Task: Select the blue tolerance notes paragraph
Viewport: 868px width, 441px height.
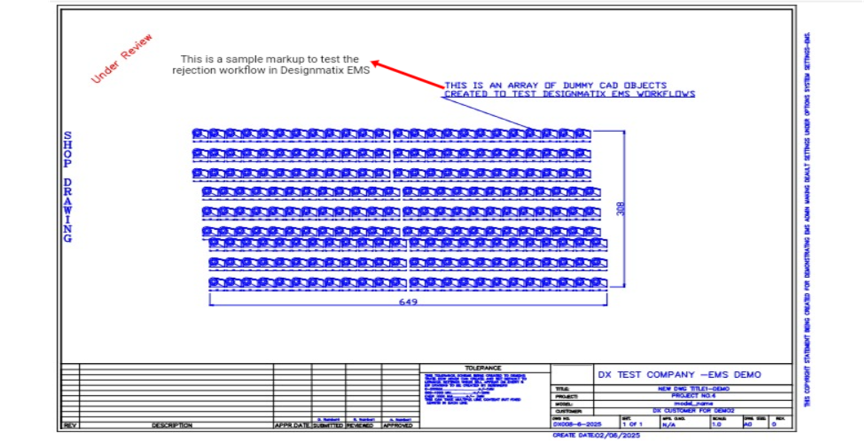Action: coord(474,389)
